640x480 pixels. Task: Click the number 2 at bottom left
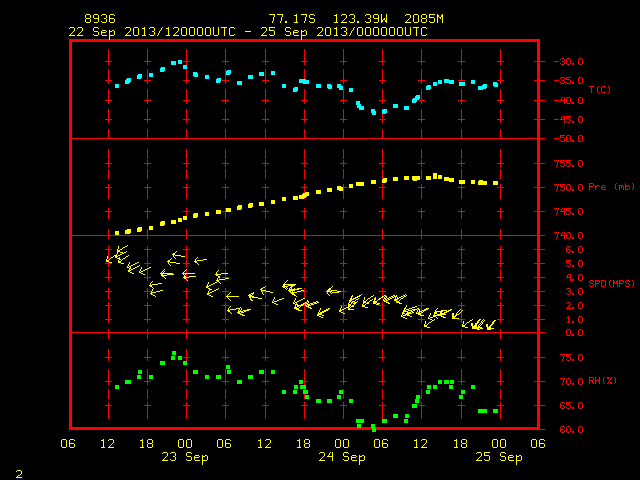[19, 474]
